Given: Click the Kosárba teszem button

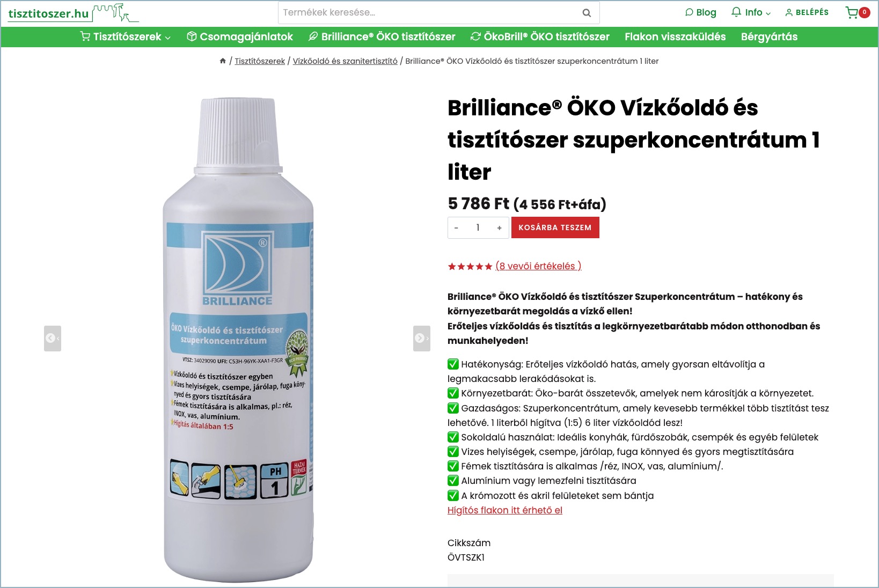Looking at the screenshot, I should tap(555, 227).
